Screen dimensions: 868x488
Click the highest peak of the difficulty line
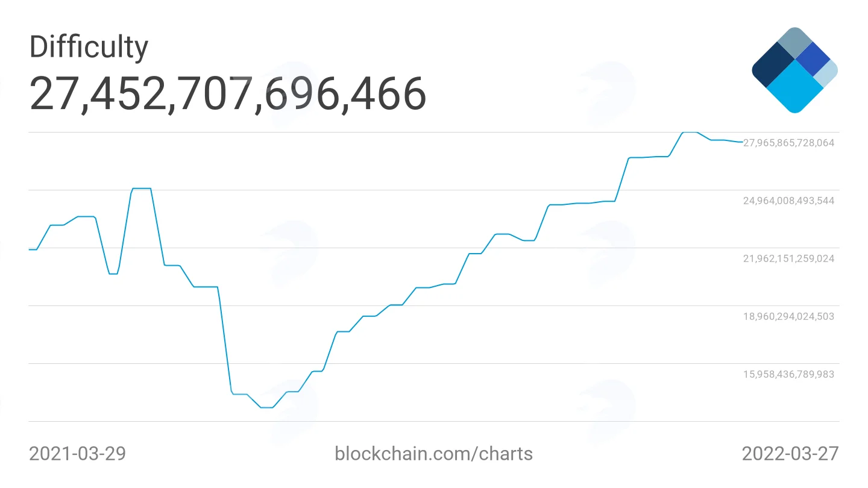pyautogui.click(x=690, y=132)
